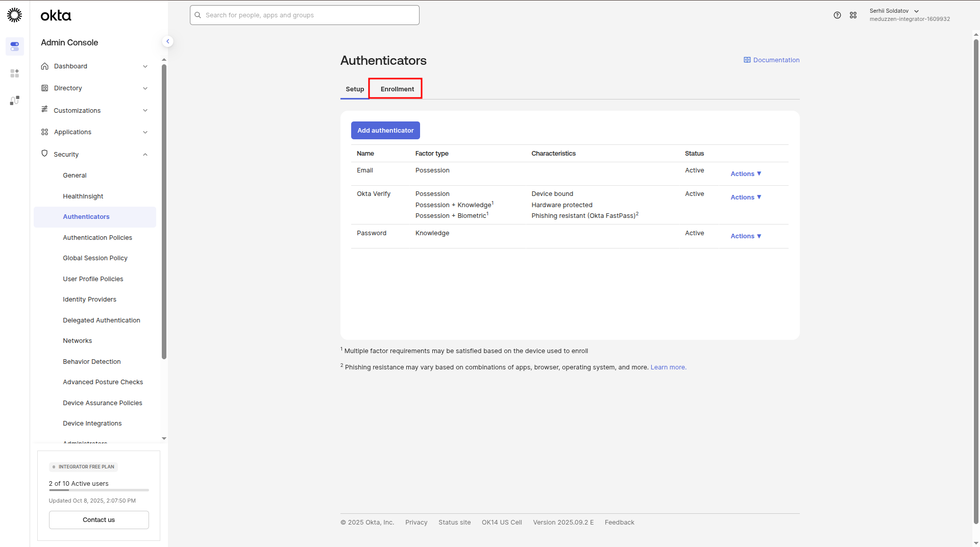Viewport: 980px width, 547px height.
Task: Click the Password name cell
Action: click(x=372, y=233)
